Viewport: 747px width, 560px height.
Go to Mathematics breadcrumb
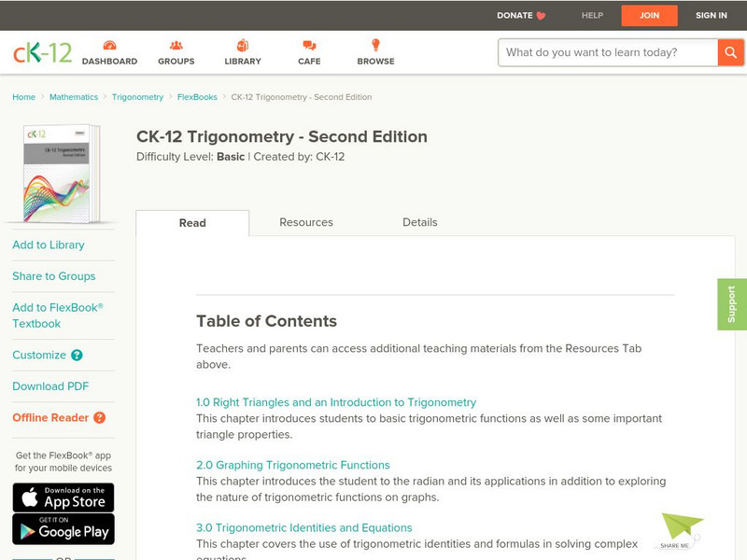(x=74, y=97)
